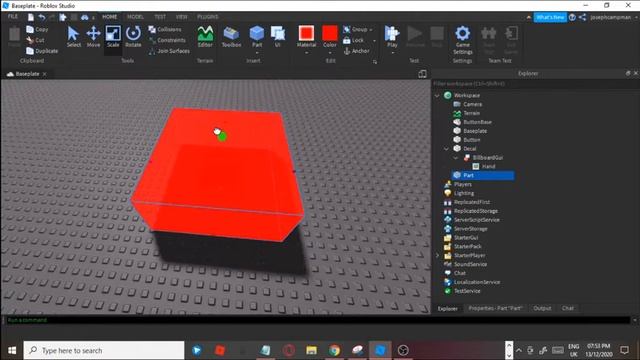Viewport: 640px width, 360px height.
Task: Close the Baseplate document tab
Action: click(x=44, y=74)
